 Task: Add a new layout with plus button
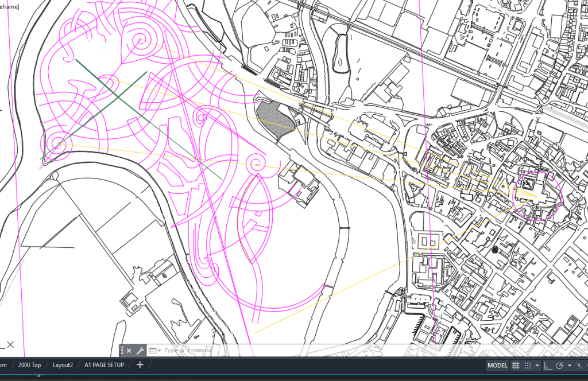[x=140, y=365]
